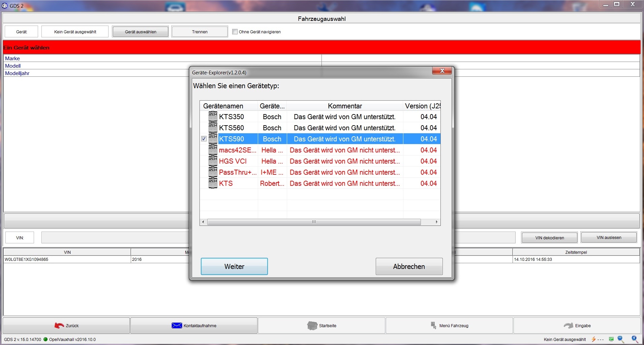Screen dimensions: 644x345
Task: Click the J2534 icon beside KTS350
Action: pos(213,117)
